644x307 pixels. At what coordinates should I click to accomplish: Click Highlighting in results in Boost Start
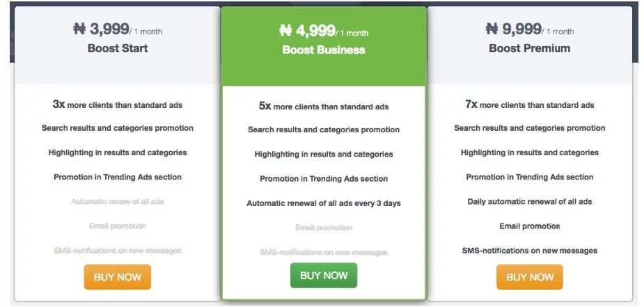tap(118, 152)
